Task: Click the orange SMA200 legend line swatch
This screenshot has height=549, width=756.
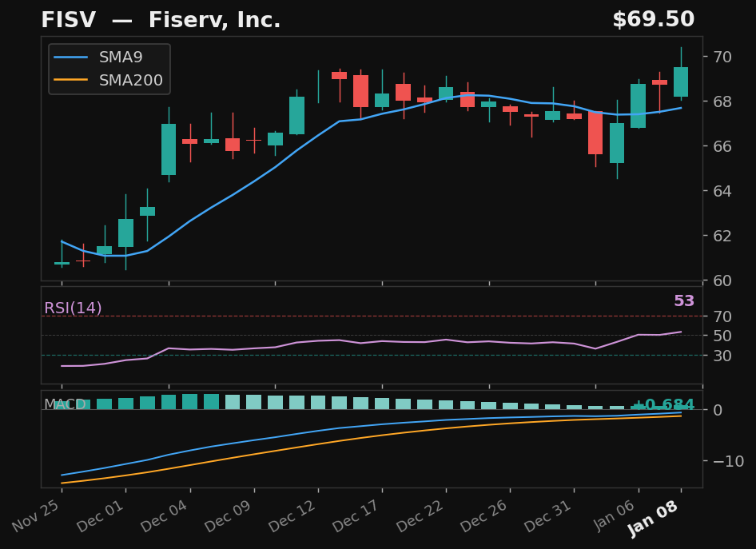Action: [70, 80]
